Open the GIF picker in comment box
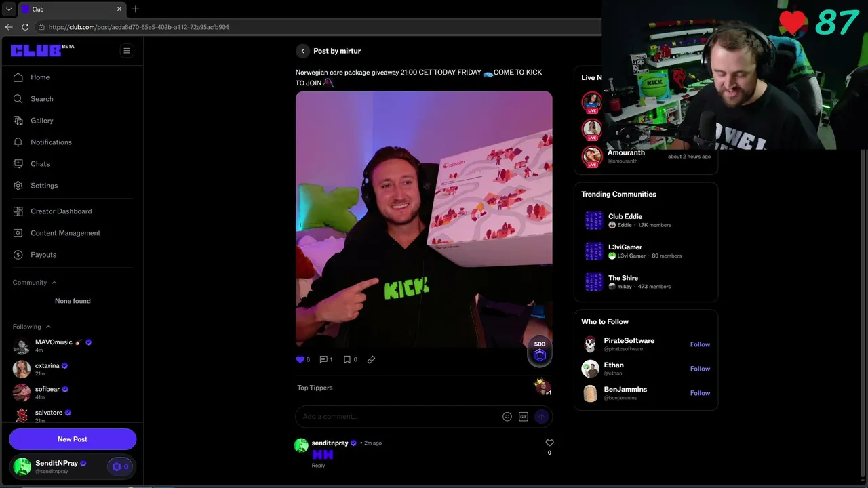 [524, 417]
